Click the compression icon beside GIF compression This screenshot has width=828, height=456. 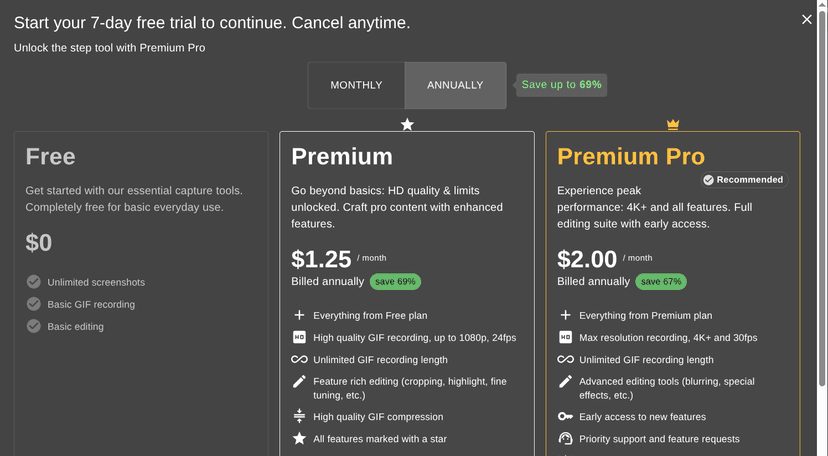point(299,417)
